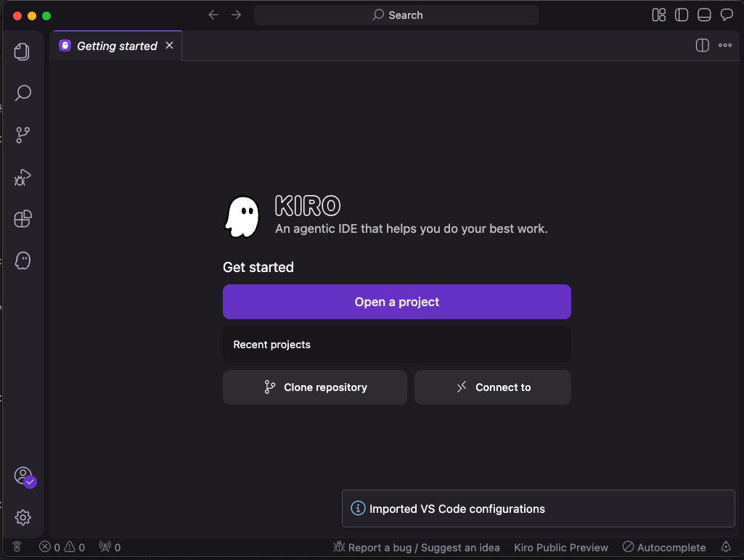This screenshot has width=744, height=560.
Task: Open the Kiro ghost panel in the sidebar
Action: (x=23, y=260)
